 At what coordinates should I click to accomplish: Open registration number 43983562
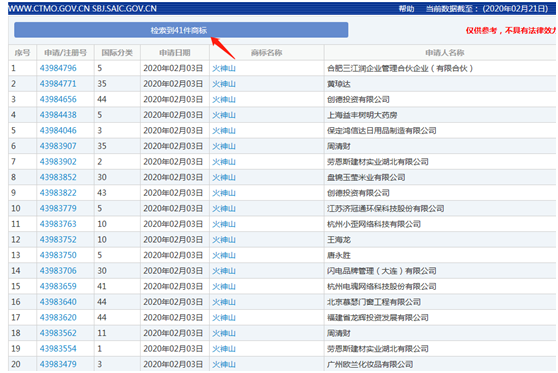tap(58, 333)
